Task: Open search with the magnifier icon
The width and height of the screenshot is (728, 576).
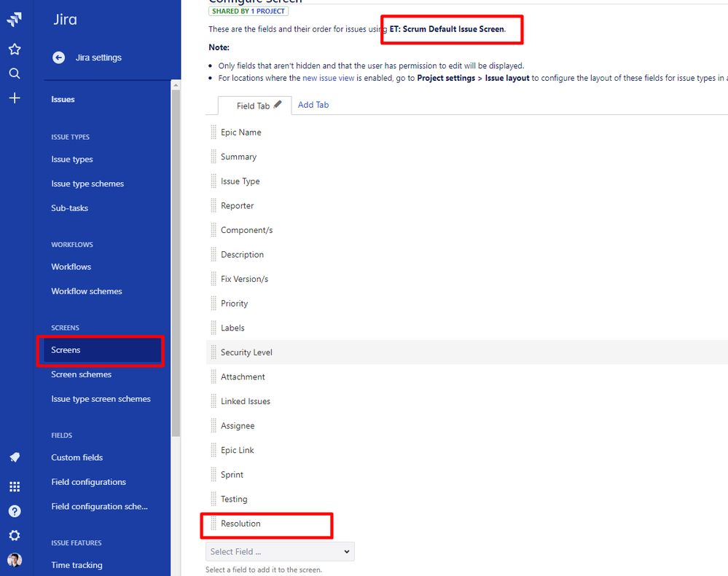Action: tap(15, 74)
